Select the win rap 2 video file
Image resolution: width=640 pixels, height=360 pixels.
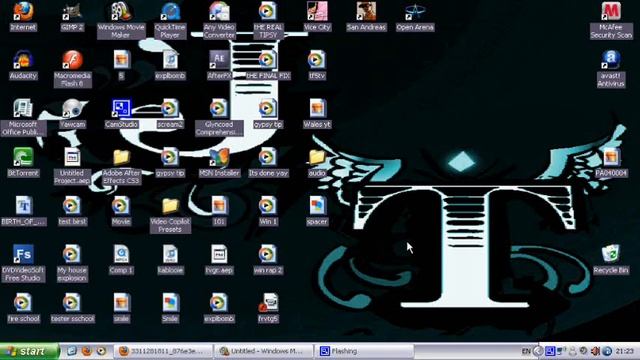268,260
